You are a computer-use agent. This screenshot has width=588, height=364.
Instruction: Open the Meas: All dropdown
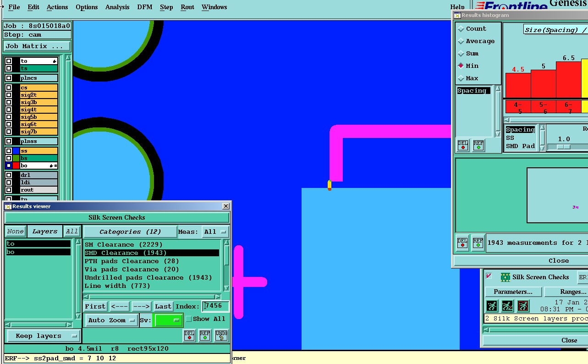coord(215,232)
